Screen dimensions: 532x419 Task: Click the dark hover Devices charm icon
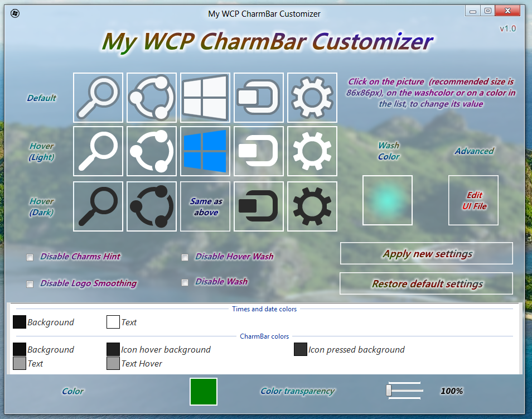tap(259, 206)
